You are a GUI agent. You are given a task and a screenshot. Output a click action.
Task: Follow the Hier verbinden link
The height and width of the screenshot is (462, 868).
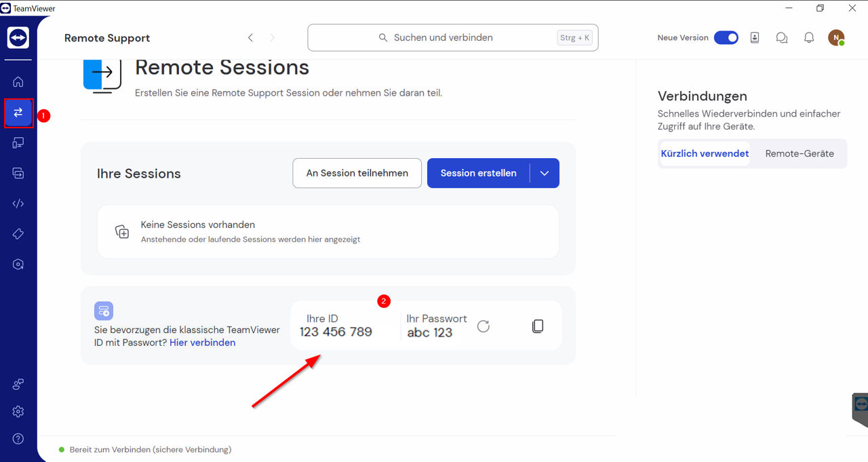(x=202, y=343)
